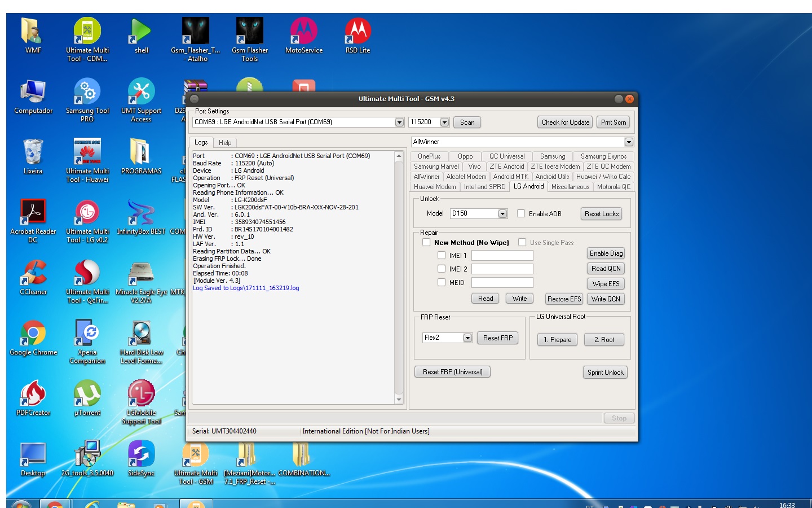
Task: Launch MotoService desktop icon
Action: coord(303,36)
